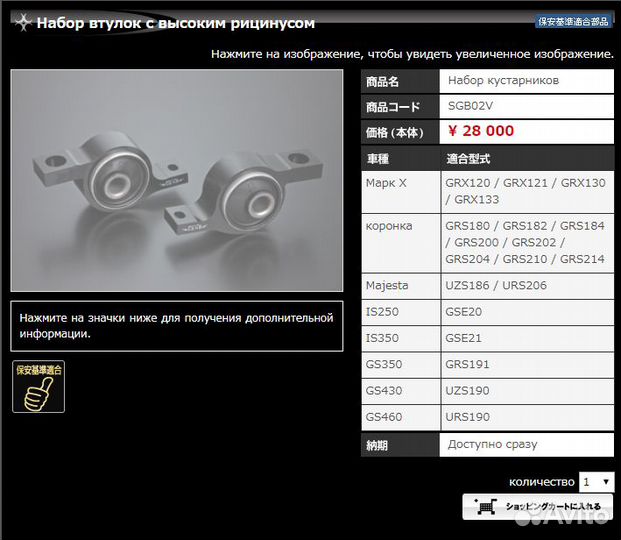621x540 pixels.
Task: Click the 'Нажмите на значки ниже' info box
Action: point(177,326)
